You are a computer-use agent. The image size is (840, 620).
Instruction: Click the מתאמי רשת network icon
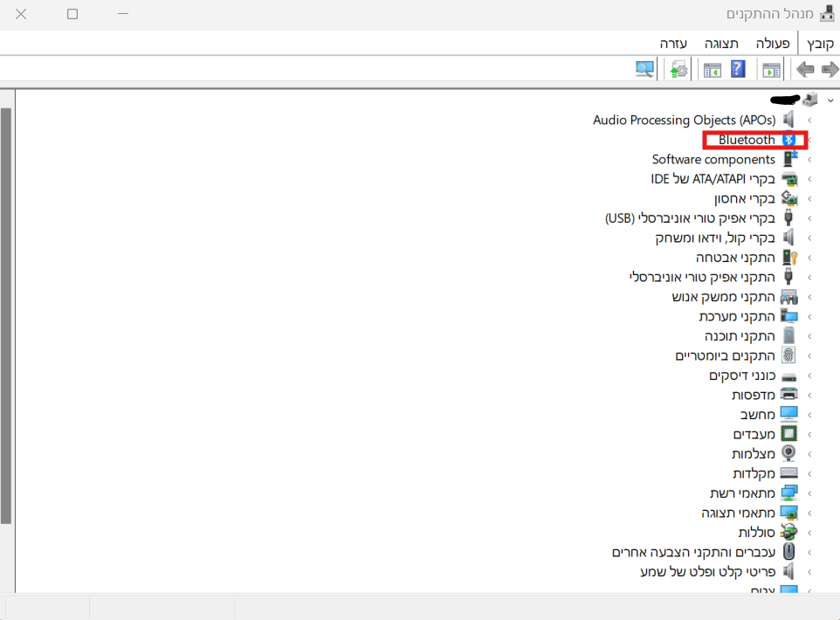(x=789, y=493)
